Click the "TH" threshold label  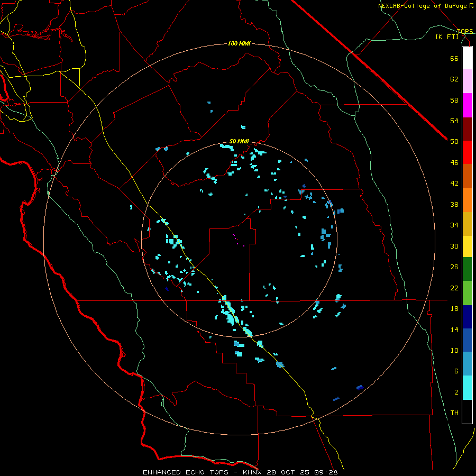pos(454,413)
